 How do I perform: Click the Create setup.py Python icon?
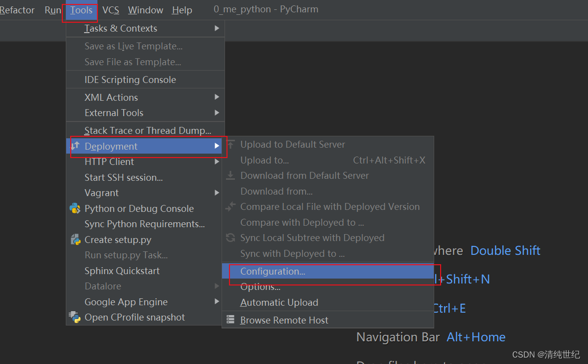tap(75, 240)
